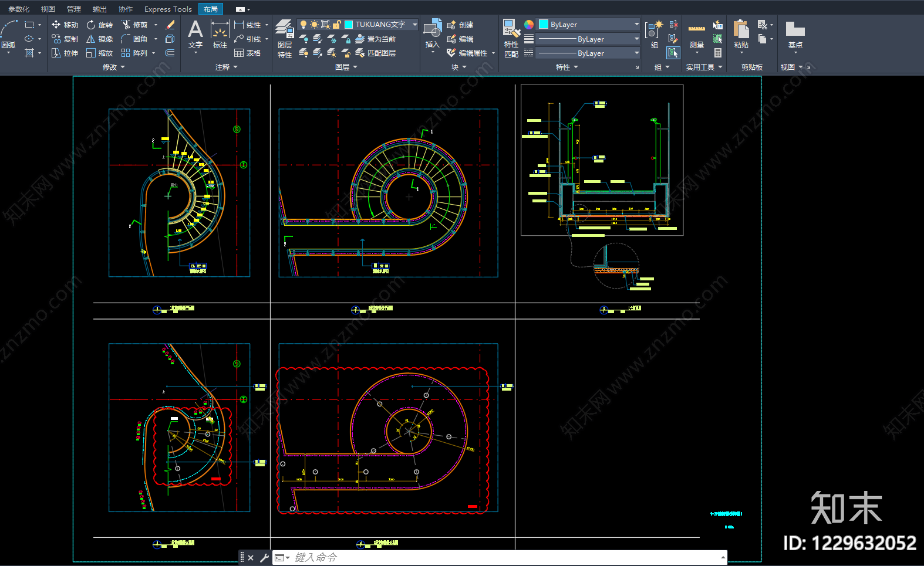924x566 pixels.
Task: Expand the 图层 (Layers) panel
Action: pyautogui.click(x=346, y=67)
